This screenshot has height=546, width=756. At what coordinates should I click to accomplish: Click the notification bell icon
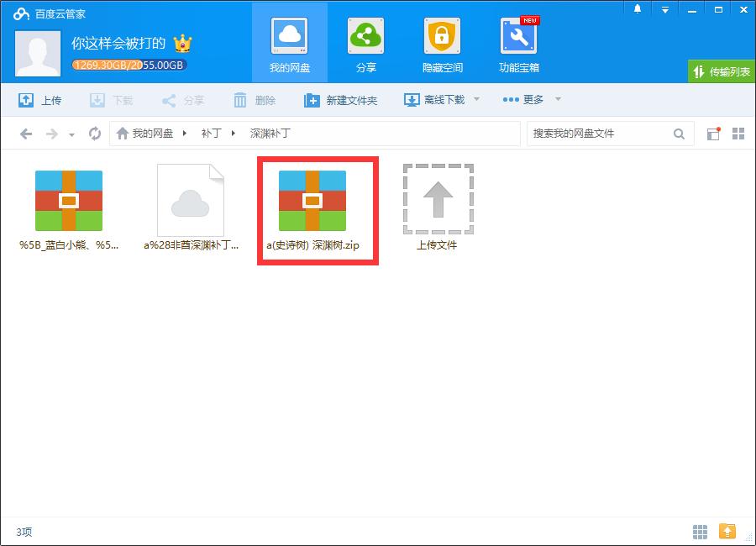click(x=638, y=8)
